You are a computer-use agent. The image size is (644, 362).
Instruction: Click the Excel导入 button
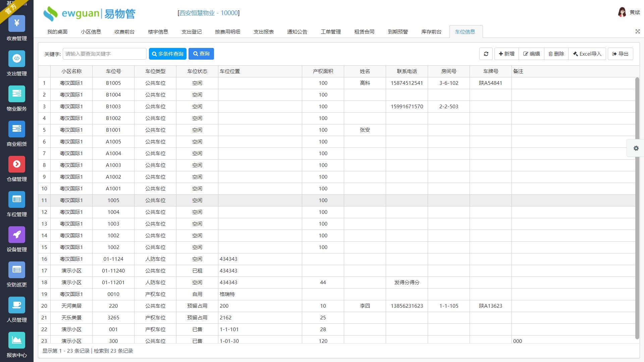click(x=587, y=54)
